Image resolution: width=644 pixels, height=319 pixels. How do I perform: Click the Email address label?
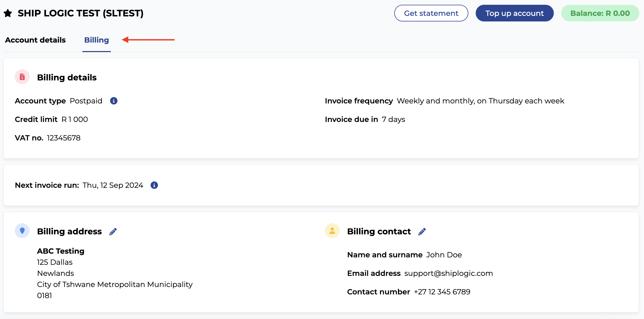pyautogui.click(x=374, y=273)
